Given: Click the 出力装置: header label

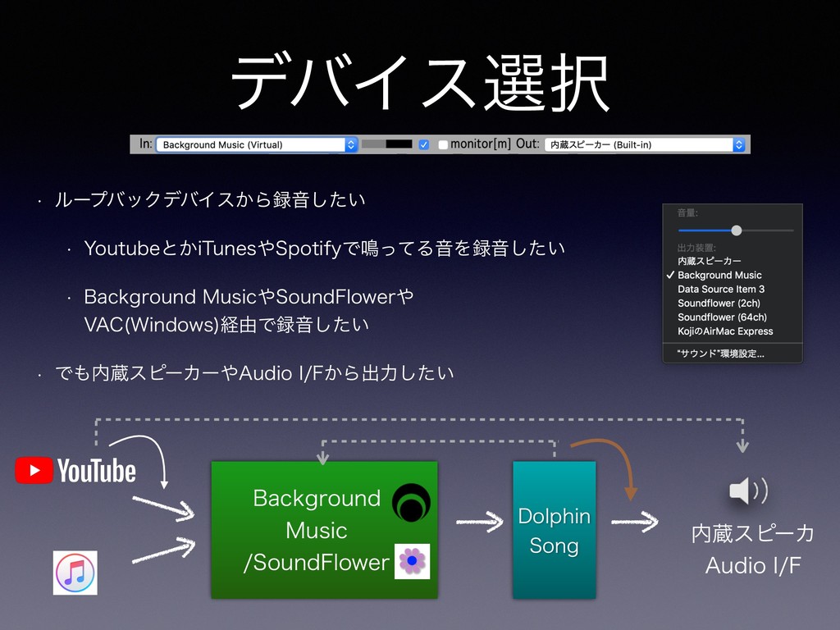Looking at the screenshot, I should coord(696,248).
